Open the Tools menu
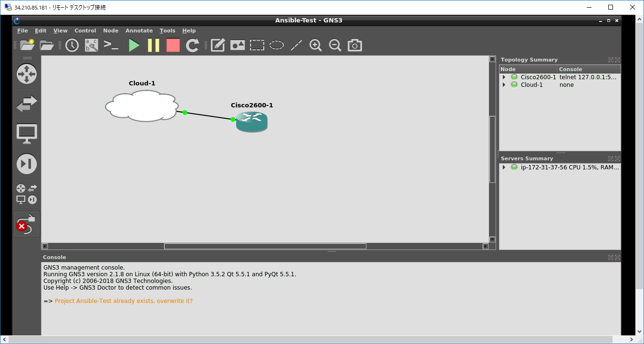This screenshot has width=644, height=344. (x=167, y=31)
